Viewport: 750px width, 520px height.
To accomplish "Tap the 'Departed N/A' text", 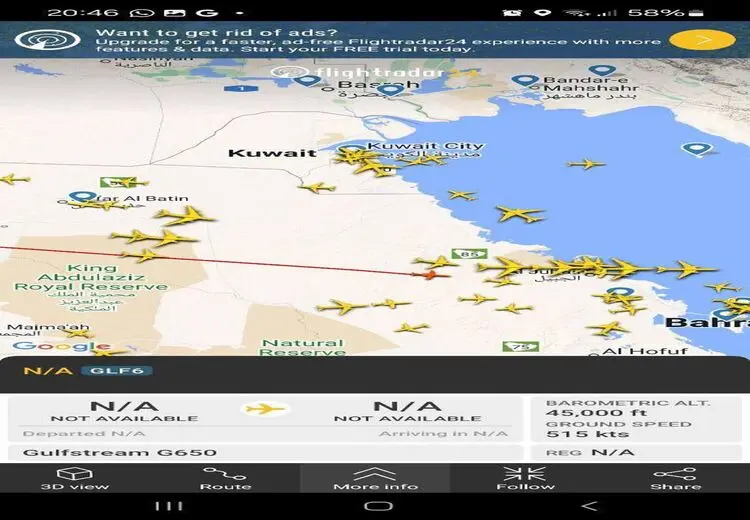I will tap(83, 434).
